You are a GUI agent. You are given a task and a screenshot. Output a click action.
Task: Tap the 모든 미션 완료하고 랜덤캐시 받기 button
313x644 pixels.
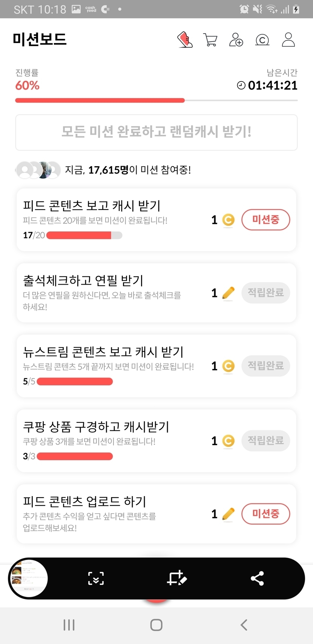tap(156, 132)
